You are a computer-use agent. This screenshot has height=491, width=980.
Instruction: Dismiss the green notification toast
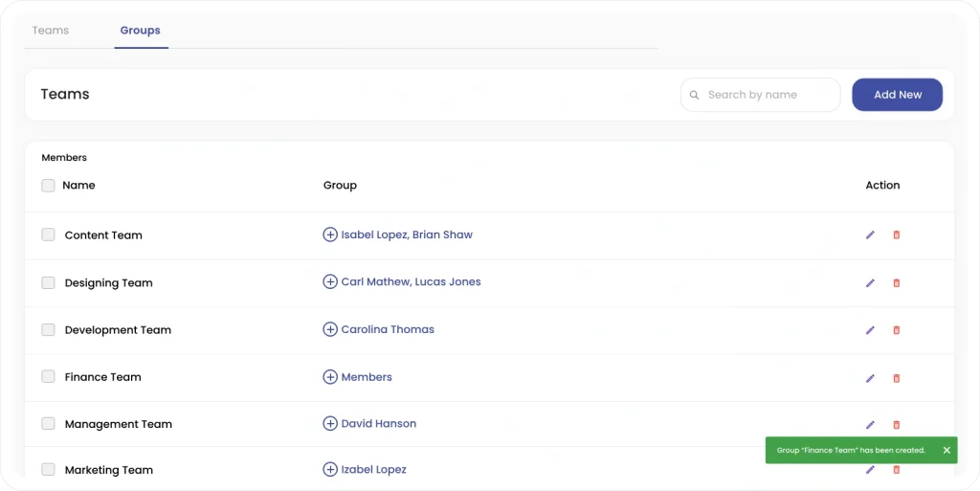click(947, 450)
